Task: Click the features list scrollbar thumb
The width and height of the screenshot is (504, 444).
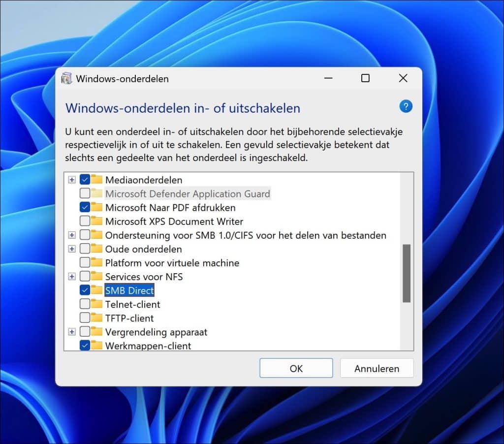Action: coord(407,273)
